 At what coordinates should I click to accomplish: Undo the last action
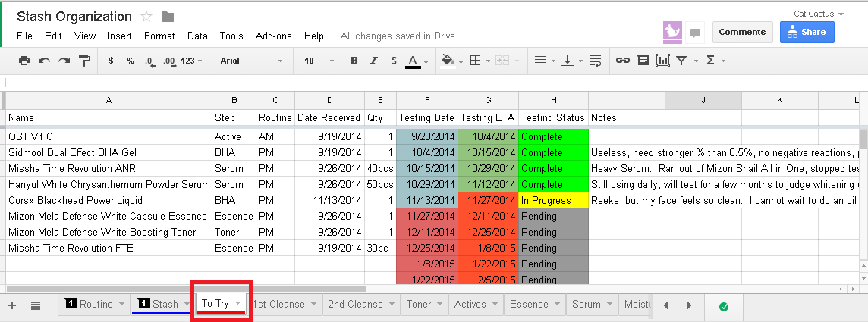click(x=44, y=61)
